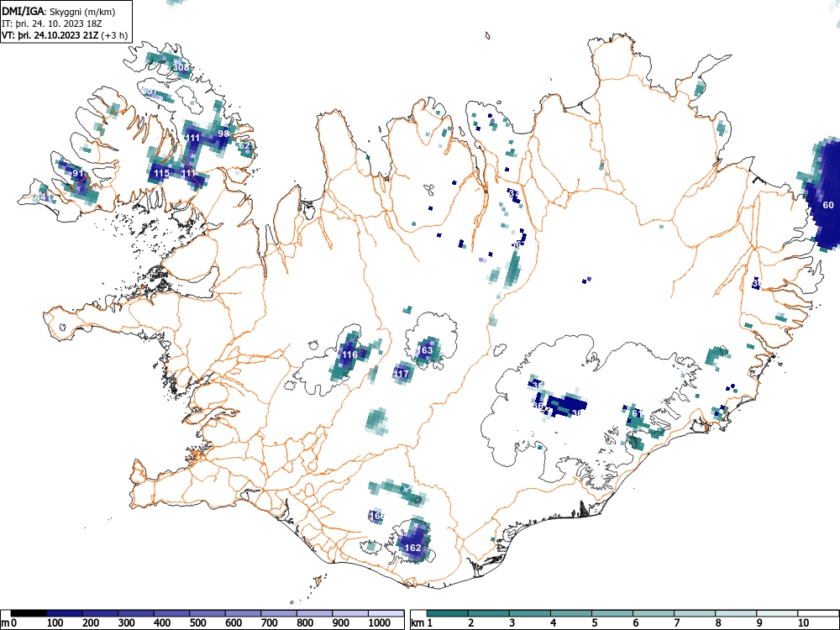Click the legend swatch between 5 and 6 km
Viewport: 840px width, 630px height.
coord(613,613)
